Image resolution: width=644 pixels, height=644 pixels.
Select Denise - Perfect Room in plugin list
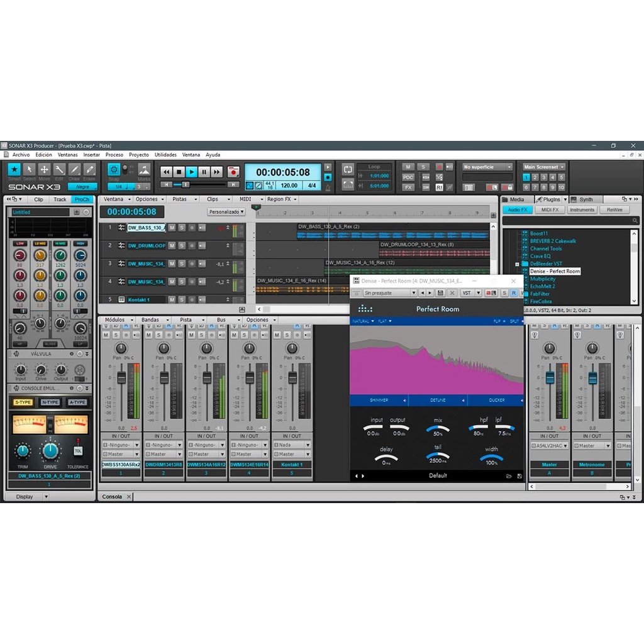click(x=555, y=272)
